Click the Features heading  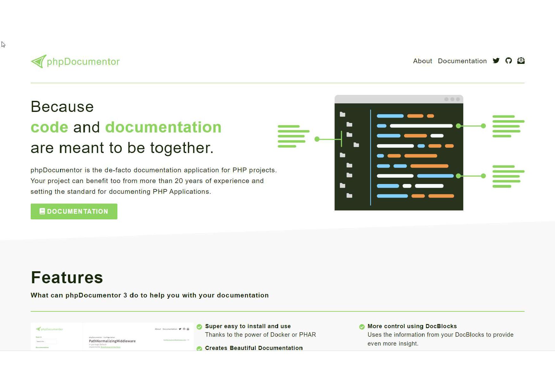pyautogui.click(x=67, y=278)
